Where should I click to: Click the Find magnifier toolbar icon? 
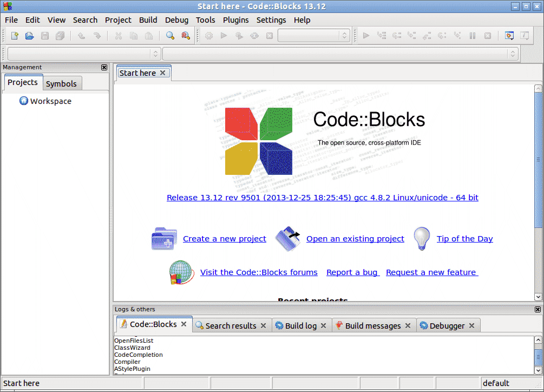point(170,36)
